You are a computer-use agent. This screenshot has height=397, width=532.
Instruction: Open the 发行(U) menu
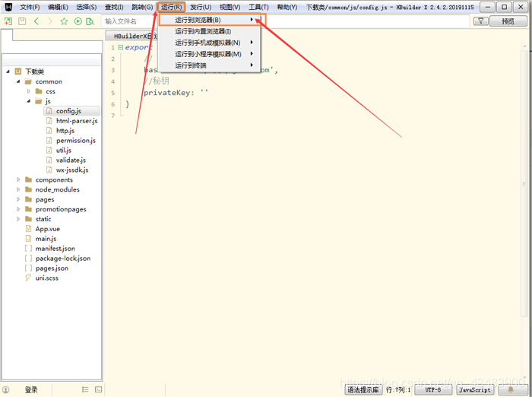pos(201,7)
